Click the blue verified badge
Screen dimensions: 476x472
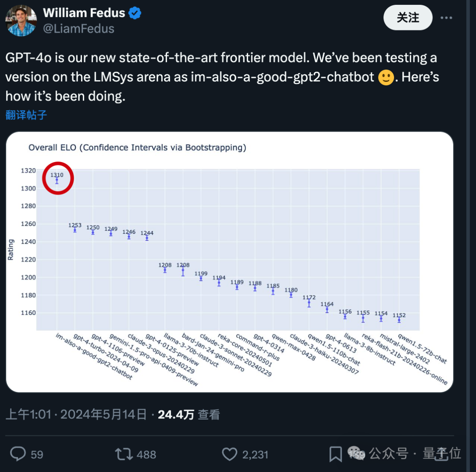tap(135, 13)
